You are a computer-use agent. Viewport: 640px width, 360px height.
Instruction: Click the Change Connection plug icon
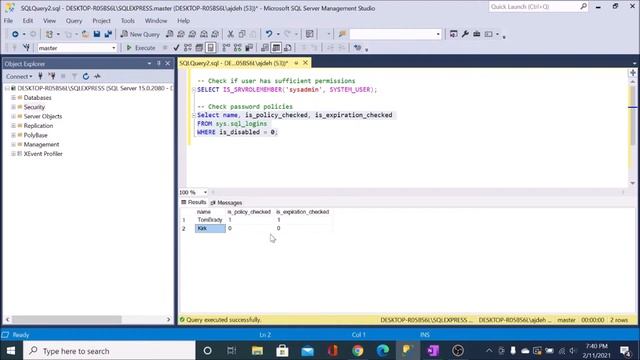pos(26,48)
